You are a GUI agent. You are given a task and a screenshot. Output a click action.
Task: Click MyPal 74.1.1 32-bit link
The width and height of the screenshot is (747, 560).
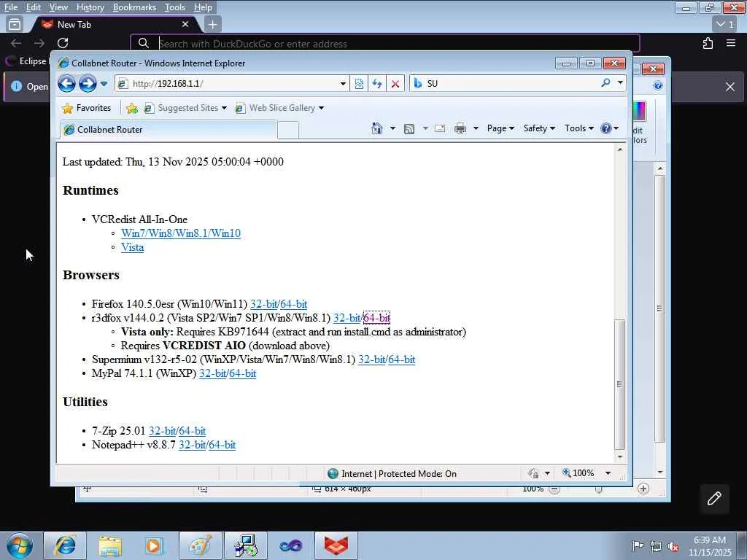click(x=212, y=373)
